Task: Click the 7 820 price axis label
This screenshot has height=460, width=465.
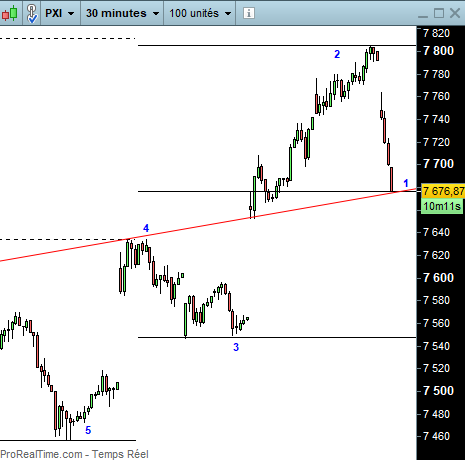Action: 436,33
